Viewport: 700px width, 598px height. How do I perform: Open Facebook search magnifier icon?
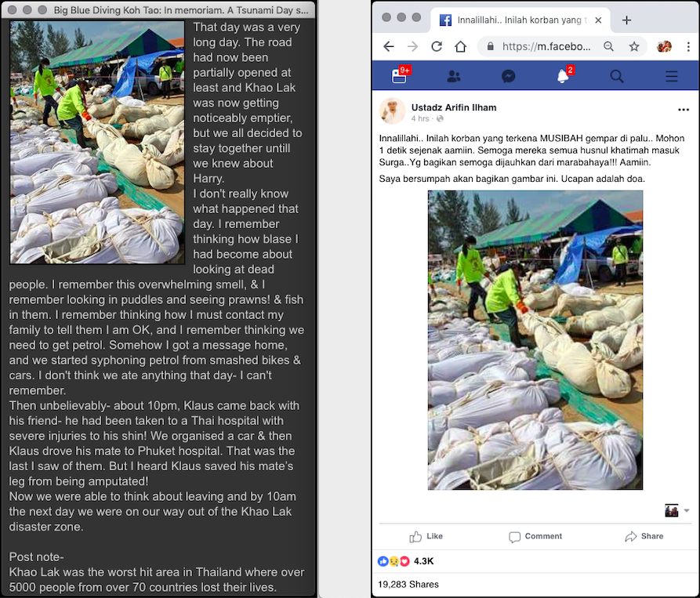617,76
